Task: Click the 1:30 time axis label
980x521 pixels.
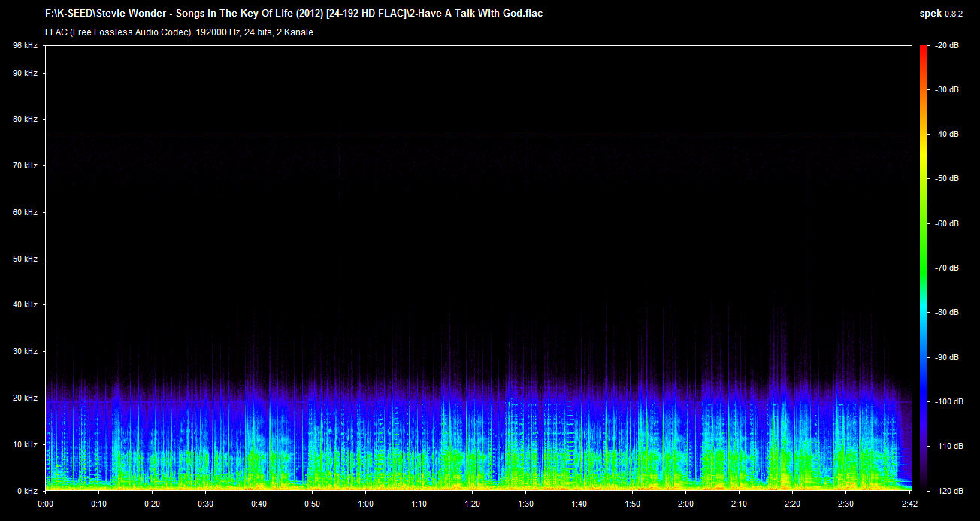Action: coord(525,504)
